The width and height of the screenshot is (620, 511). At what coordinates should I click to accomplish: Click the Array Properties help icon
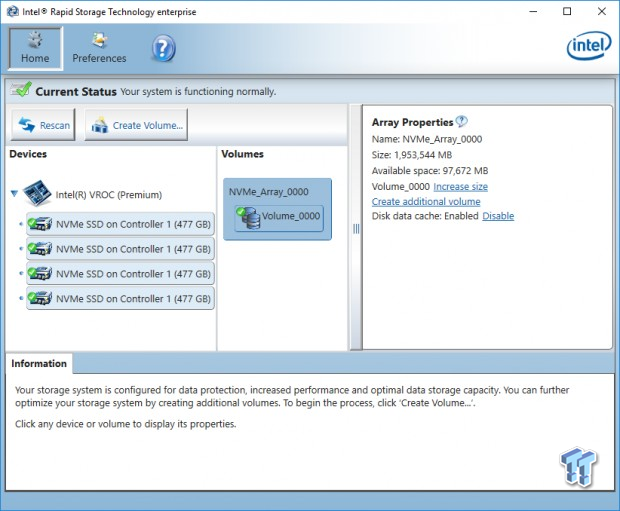461,121
